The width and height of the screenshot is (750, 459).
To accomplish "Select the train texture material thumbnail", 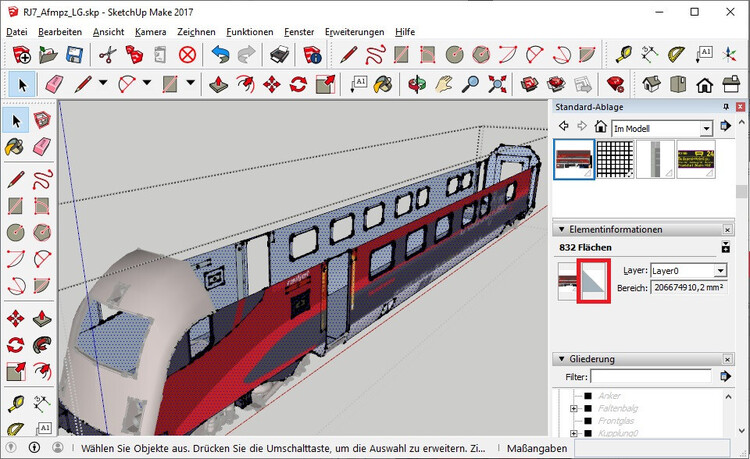I will [574, 159].
